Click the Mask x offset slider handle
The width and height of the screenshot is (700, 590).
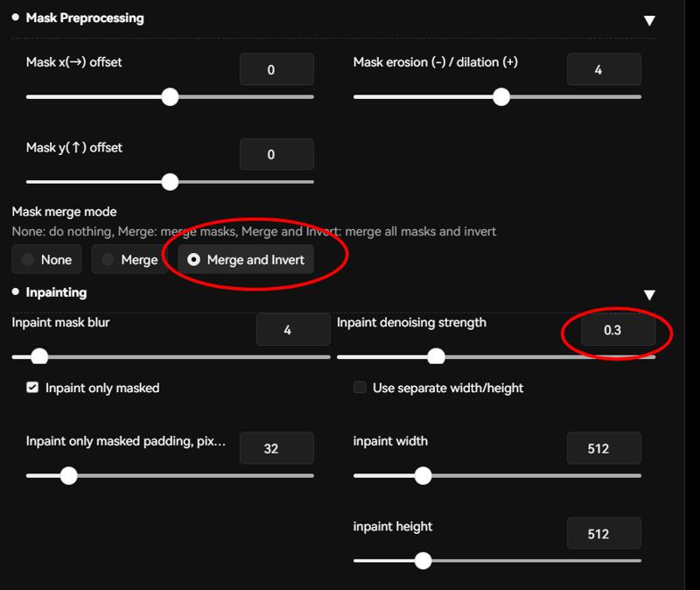point(170,97)
